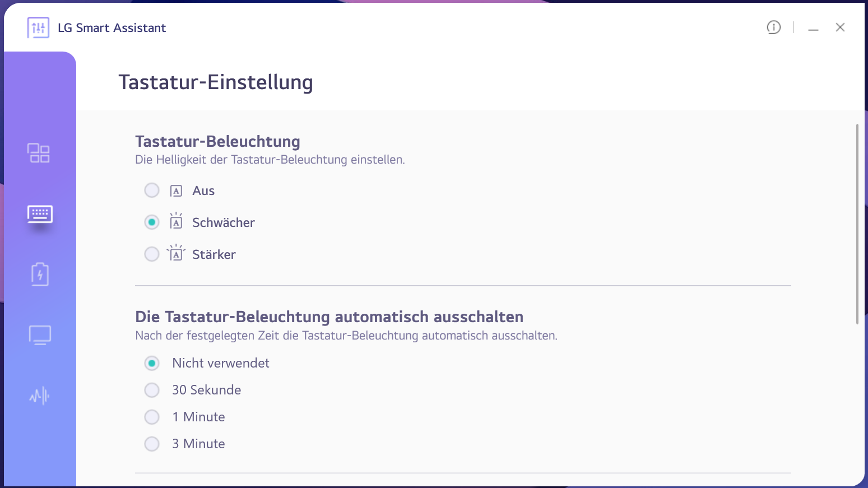Image resolution: width=868 pixels, height=488 pixels.
Task: Open the battery settings sidebar icon
Action: [x=40, y=275]
